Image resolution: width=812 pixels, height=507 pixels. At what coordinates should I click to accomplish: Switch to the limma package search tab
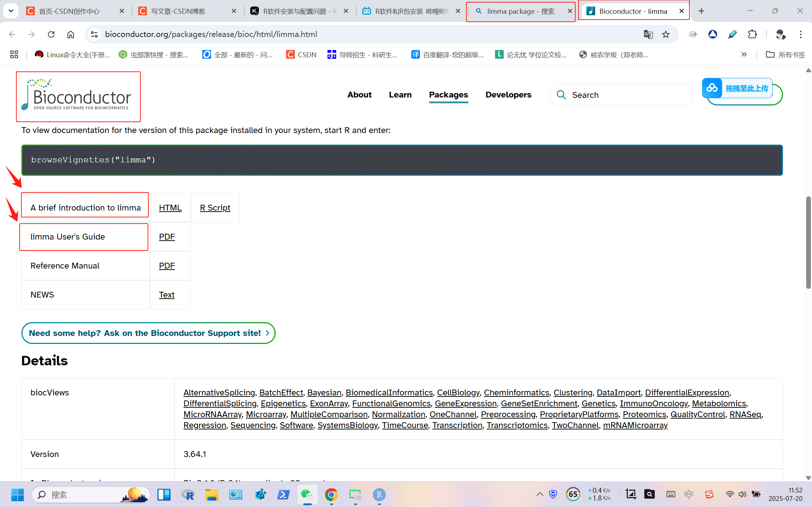(520, 12)
